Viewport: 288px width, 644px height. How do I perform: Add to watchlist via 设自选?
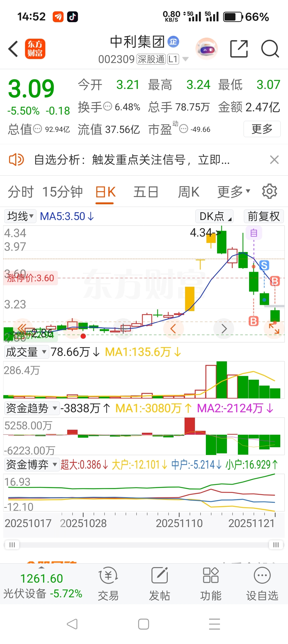(x=262, y=584)
